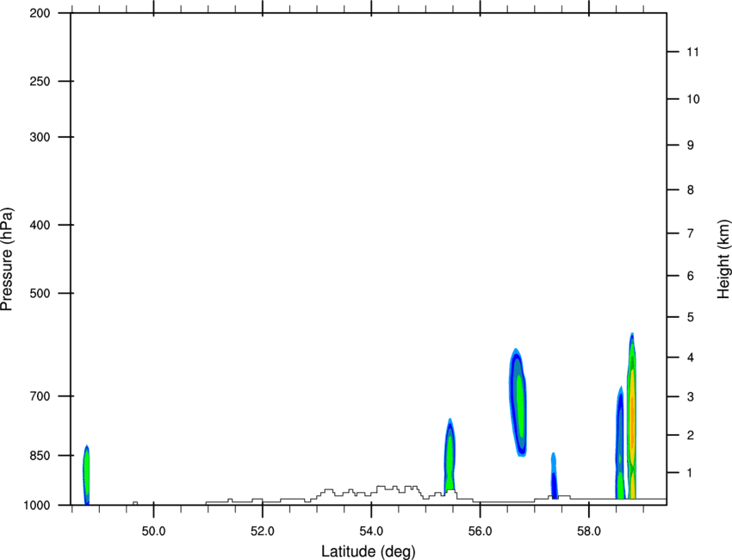Image resolution: width=732 pixels, height=560 pixels.
Task: Click the 56.0 latitude label
Action: (x=481, y=532)
